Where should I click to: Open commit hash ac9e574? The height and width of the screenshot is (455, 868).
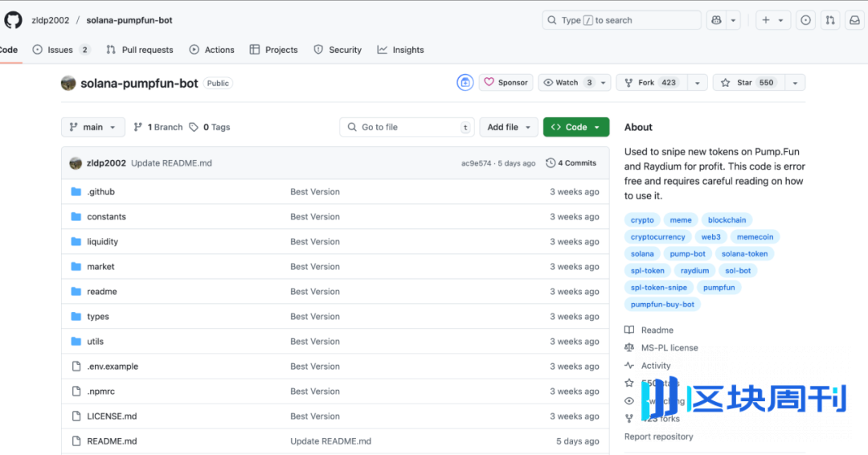point(476,163)
